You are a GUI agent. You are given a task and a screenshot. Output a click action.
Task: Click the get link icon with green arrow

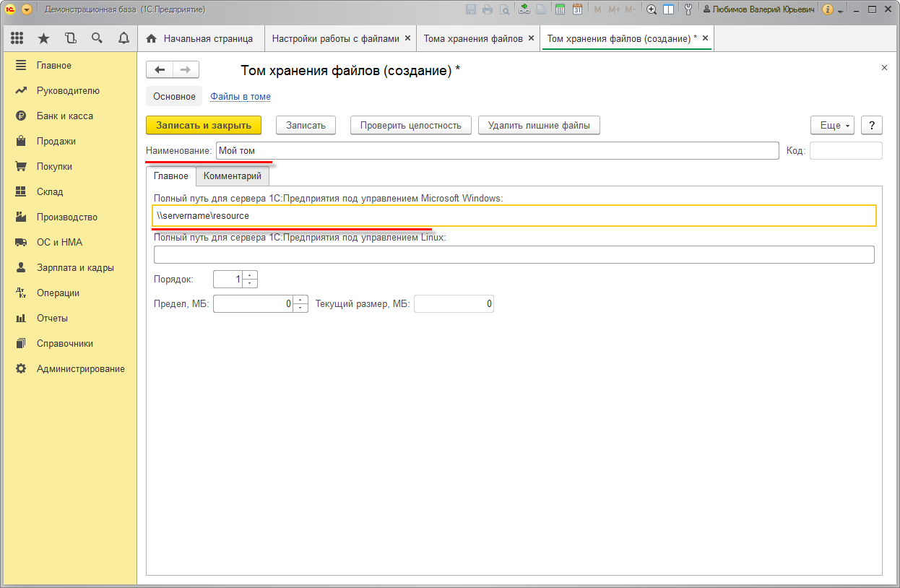524,9
